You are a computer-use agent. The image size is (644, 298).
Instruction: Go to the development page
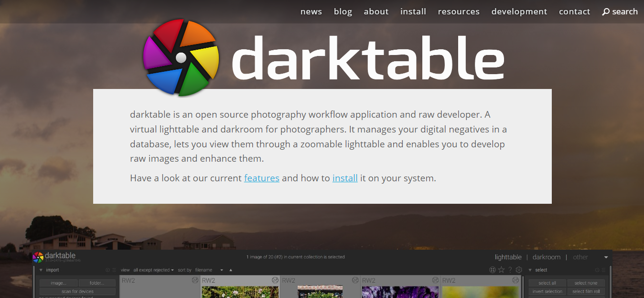pos(519,11)
